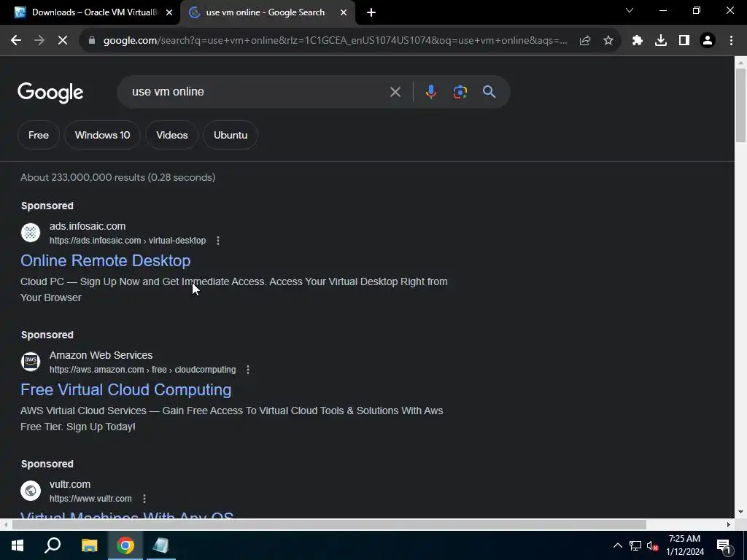
Task: Go to Google home via logo
Action: tap(50, 93)
